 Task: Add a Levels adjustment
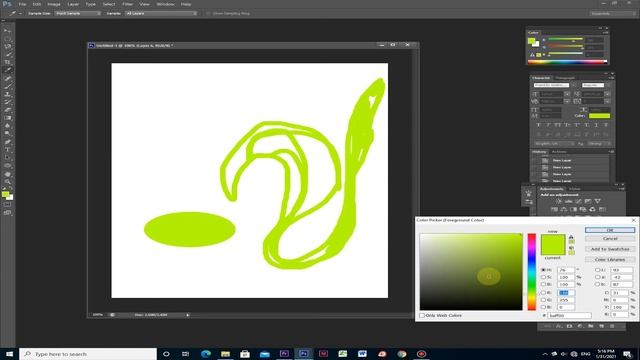[x=568, y=202]
